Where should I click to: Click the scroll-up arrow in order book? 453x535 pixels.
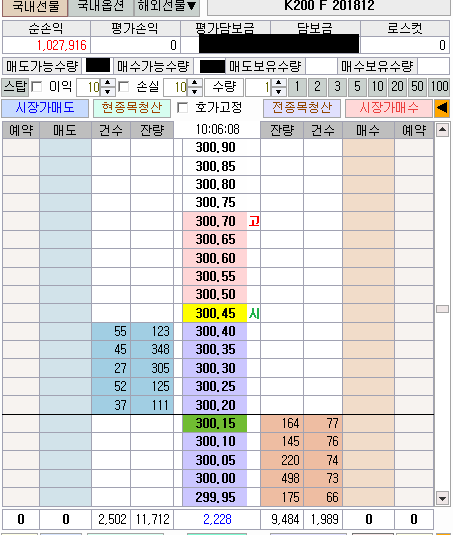(442, 130)
